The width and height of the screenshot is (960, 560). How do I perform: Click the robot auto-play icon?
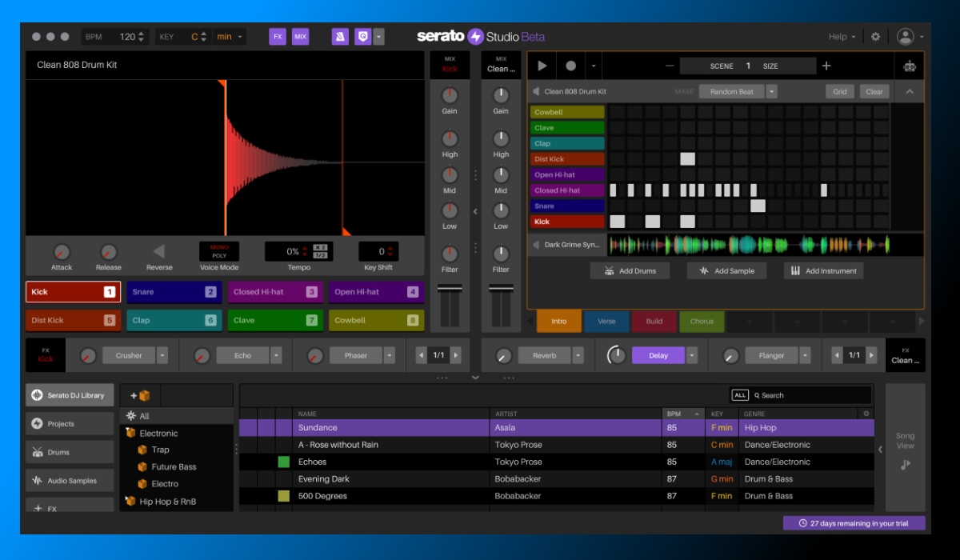pyautogui.click(x=910, y=66)
